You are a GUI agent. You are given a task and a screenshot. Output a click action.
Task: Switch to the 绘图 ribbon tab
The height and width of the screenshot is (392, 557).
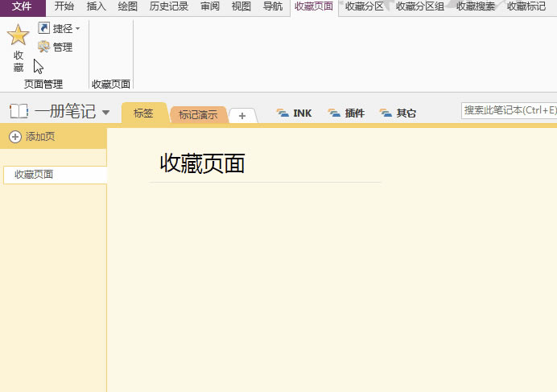pos(127,6)
